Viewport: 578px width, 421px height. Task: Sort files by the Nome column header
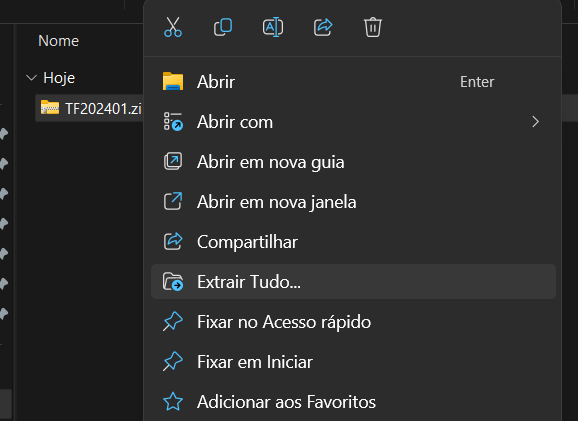click(x=59, y=41)
